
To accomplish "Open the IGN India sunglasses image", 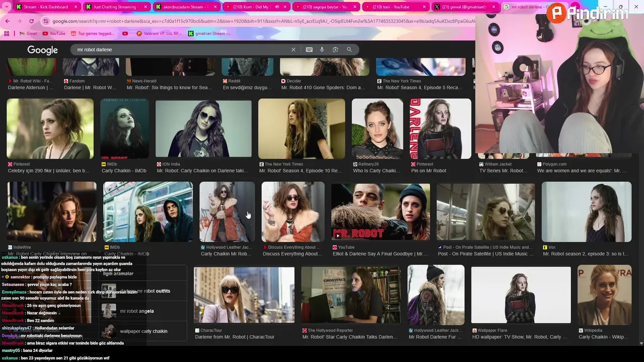I will pos(203,129).
